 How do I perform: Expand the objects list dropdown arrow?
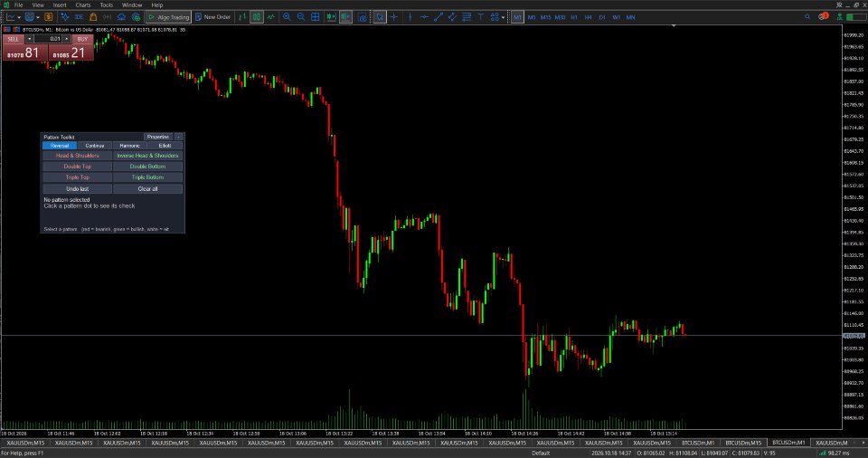503,18
